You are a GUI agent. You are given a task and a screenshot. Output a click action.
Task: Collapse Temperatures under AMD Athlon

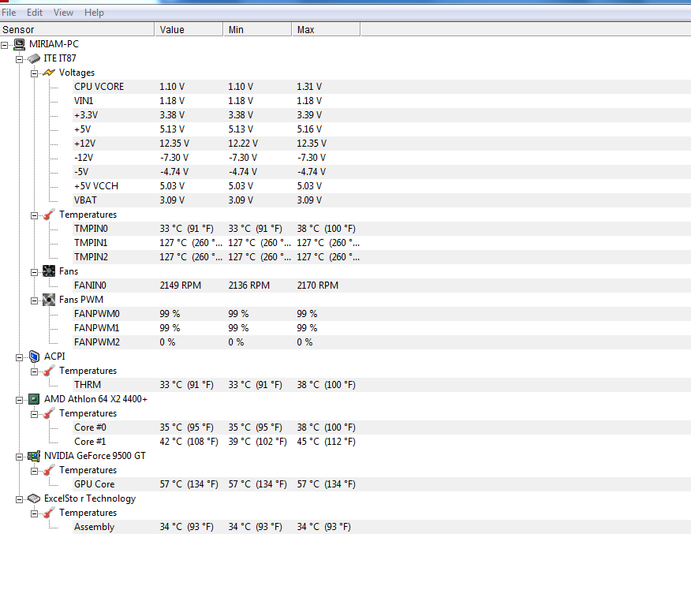35,414
